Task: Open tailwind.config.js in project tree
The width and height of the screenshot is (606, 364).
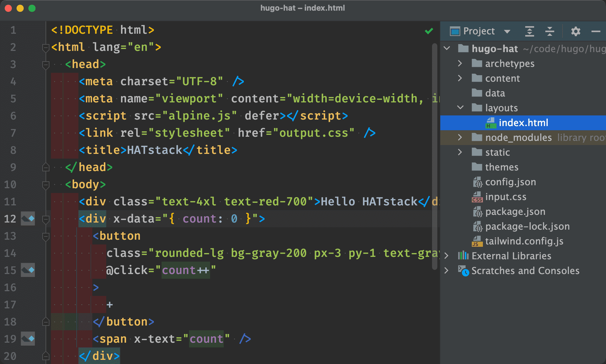Action: click(524, 241)
